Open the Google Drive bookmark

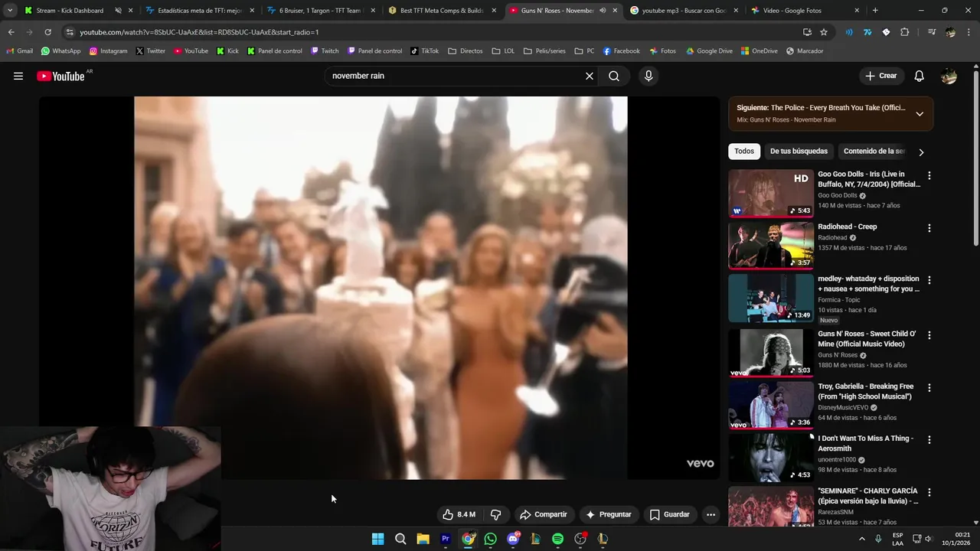[x=709, y=51]
